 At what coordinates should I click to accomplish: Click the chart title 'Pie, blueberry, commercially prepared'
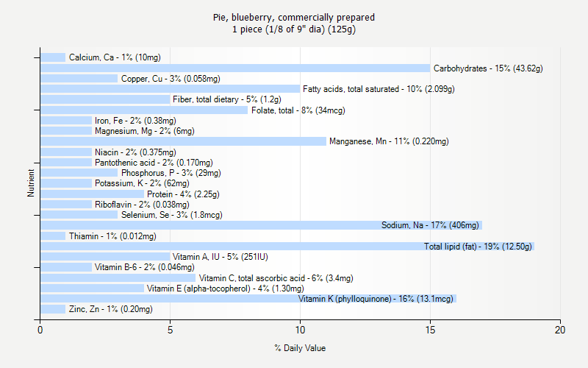pyautogui.click(x=293, y=18)
